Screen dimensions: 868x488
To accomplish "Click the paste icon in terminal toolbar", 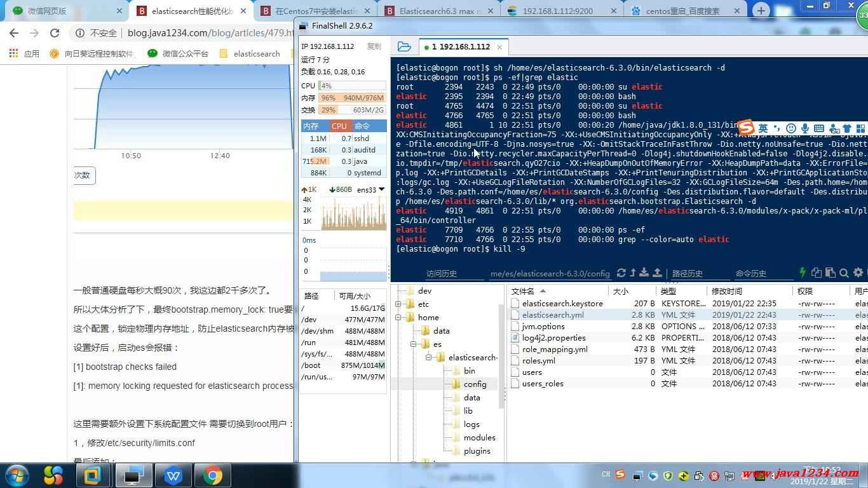I will [831, 273].
